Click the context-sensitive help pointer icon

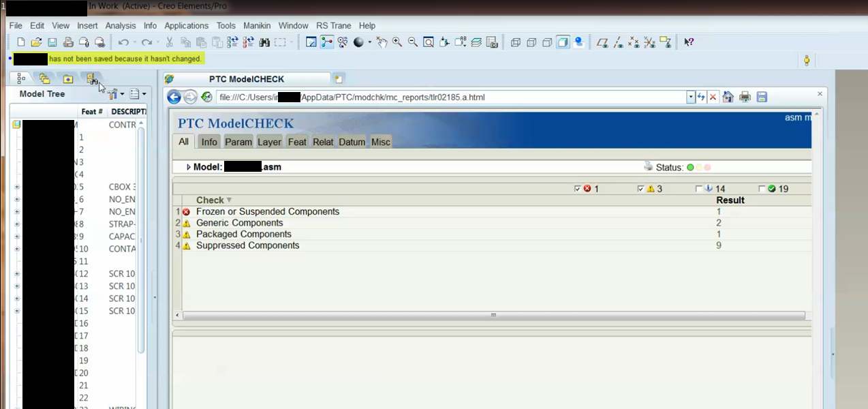689,42
